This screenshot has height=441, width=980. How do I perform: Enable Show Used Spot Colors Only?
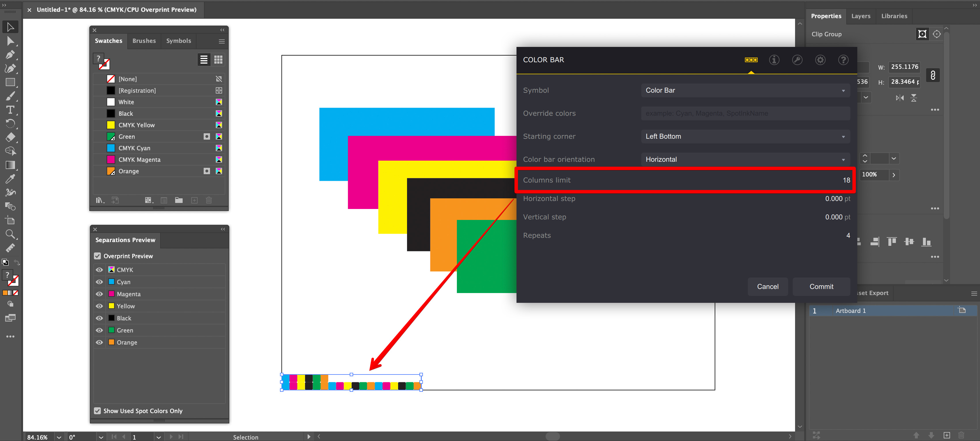97,411
